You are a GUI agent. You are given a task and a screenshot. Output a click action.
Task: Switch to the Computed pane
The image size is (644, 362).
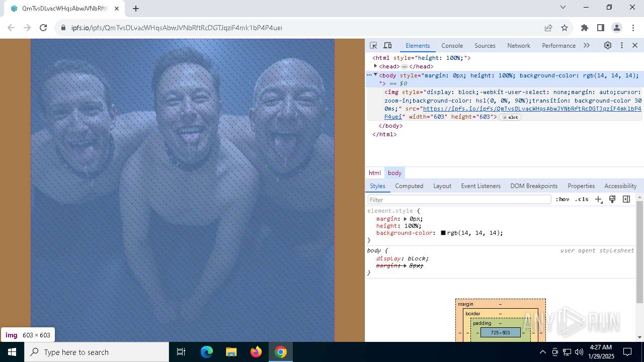tap(409, 186)
